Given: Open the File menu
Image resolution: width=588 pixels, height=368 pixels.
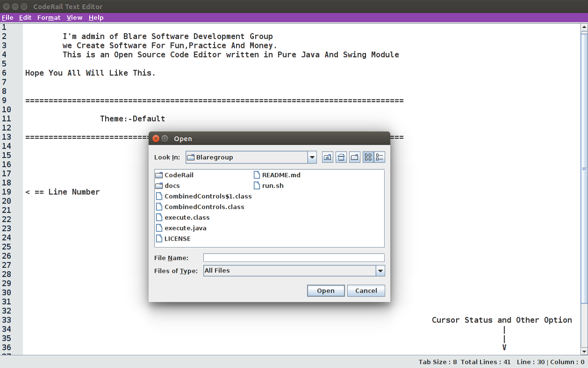Looking at the screenshot, I should pyautogui.click(x=8, y=17).
